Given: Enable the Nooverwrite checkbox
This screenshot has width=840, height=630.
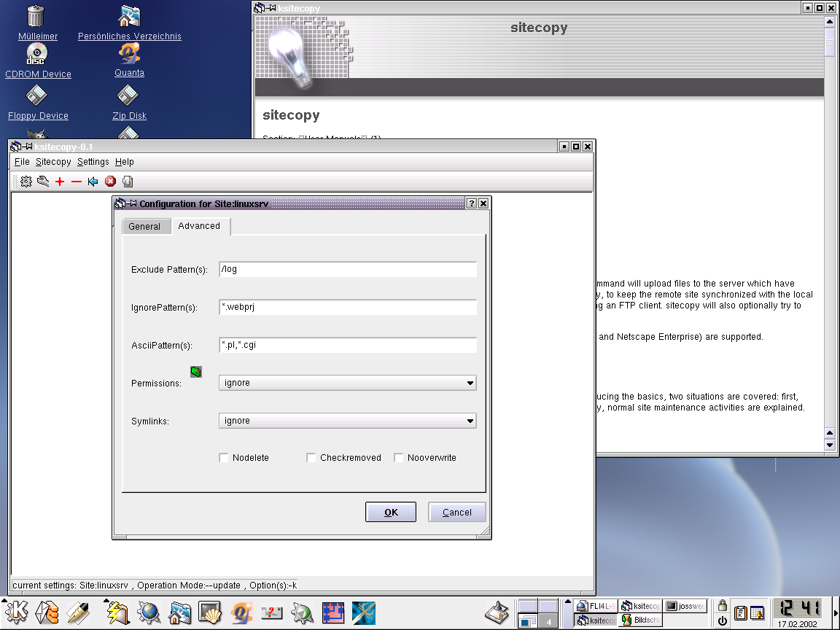Looking at the screenshot, I should click(399, 457).
